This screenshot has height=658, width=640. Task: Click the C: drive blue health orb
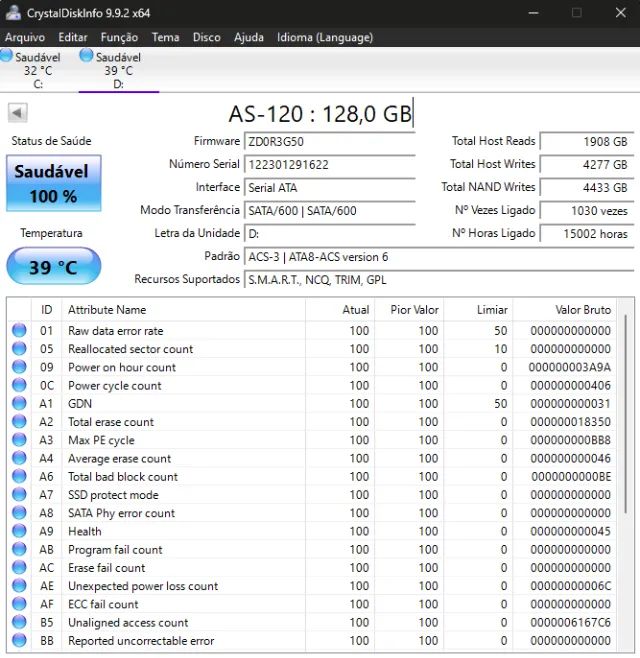[x=6, y=56]
